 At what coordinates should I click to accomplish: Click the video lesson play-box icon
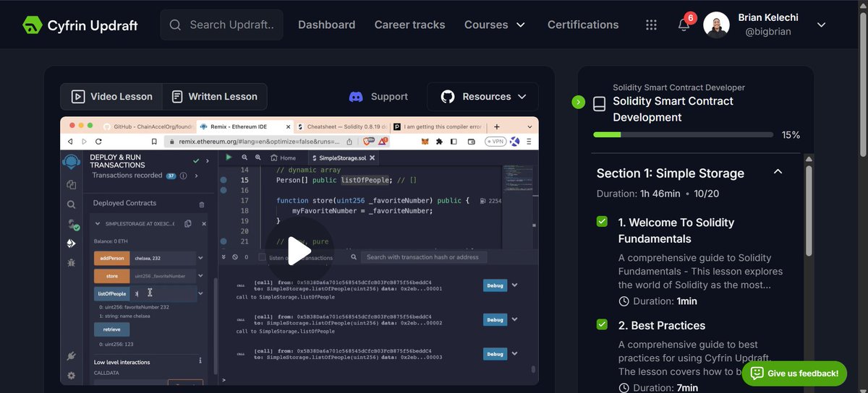(77, 96)
